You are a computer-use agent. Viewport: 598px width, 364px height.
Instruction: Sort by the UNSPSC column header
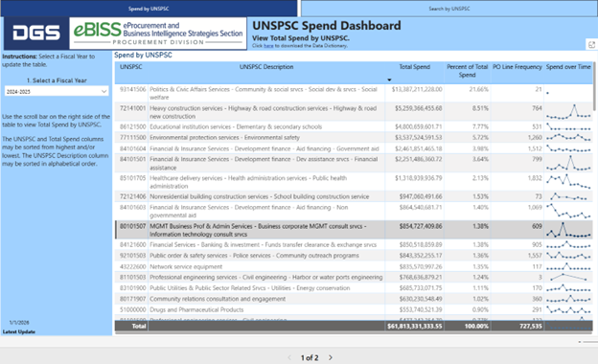pyautogui.click(x=130, y=67)
